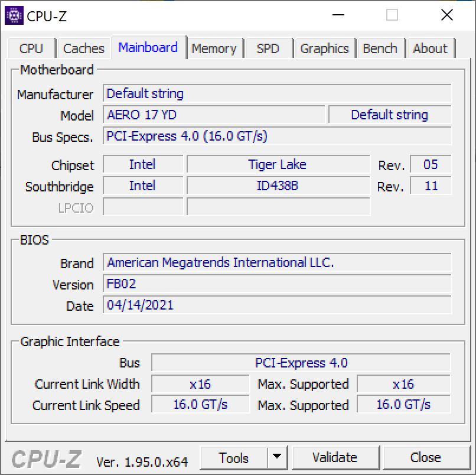Click the Southbridge vendor 'Intel' field
Screen dimensions: 476x475
pyautogui.click(x=143, y=186)
